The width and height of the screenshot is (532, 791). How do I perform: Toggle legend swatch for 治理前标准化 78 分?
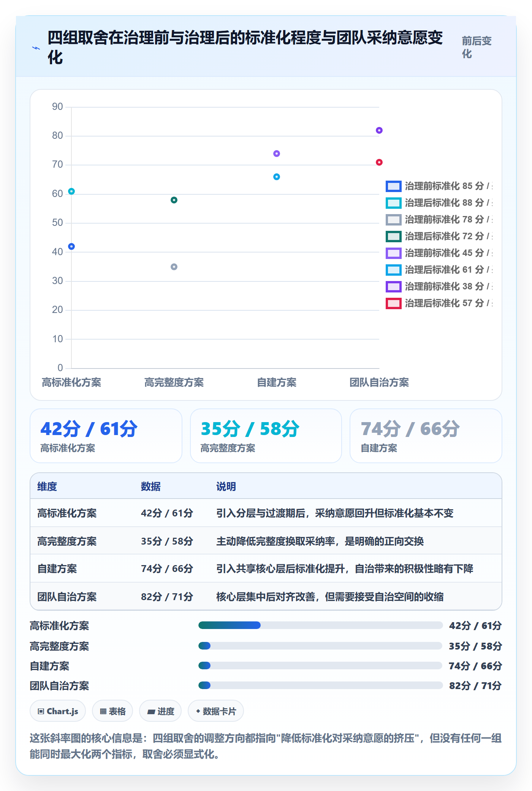393,220
